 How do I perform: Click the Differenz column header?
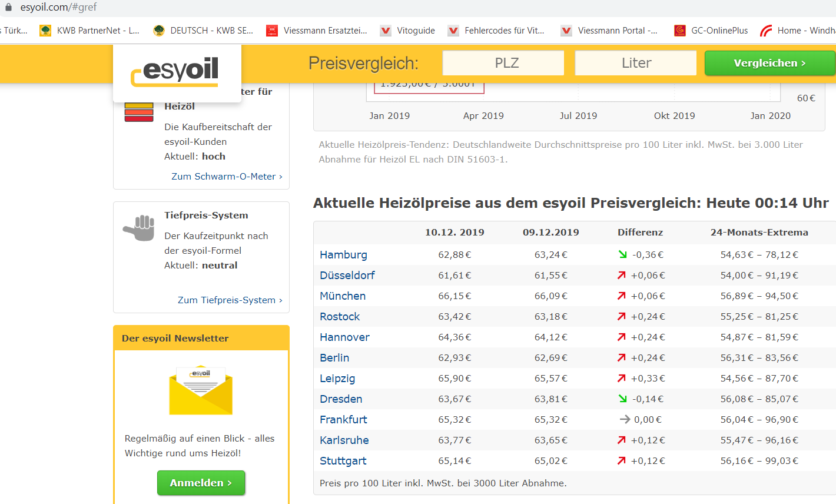(x=640, y=232)
